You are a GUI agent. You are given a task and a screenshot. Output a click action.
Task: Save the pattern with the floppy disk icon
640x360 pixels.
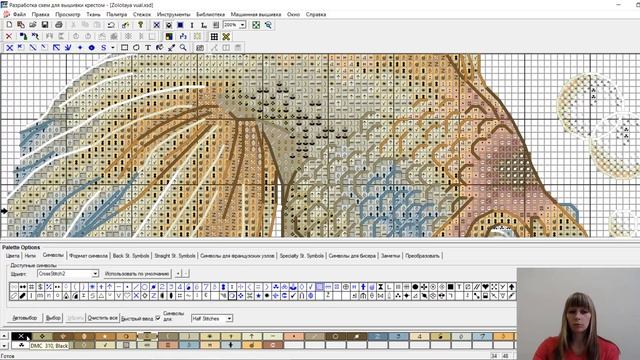coord(45,25)
